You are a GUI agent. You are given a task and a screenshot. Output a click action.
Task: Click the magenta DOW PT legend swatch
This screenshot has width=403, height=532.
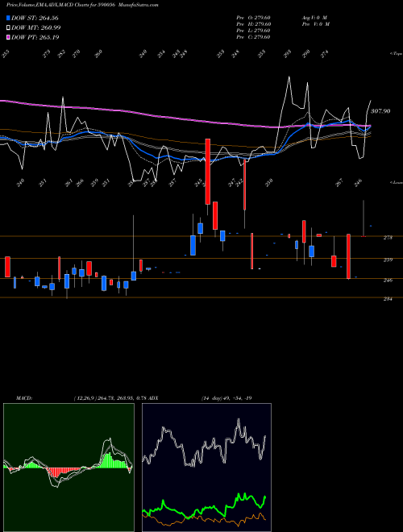tap(8, 37)
